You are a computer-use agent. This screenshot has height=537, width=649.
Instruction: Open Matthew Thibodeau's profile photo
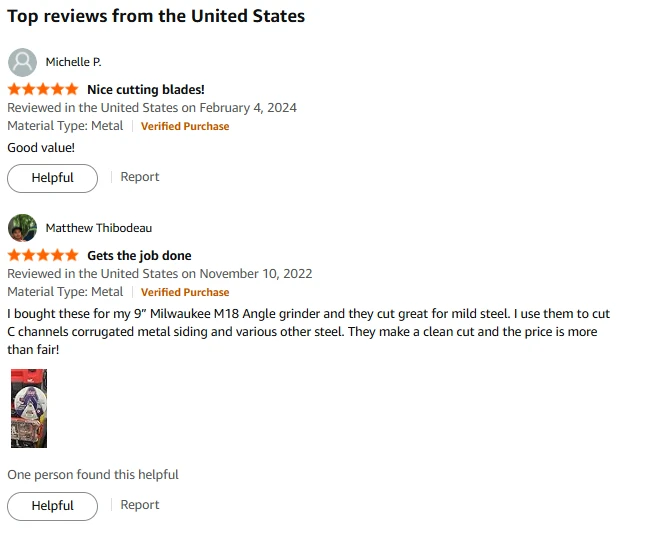point(22,228)
